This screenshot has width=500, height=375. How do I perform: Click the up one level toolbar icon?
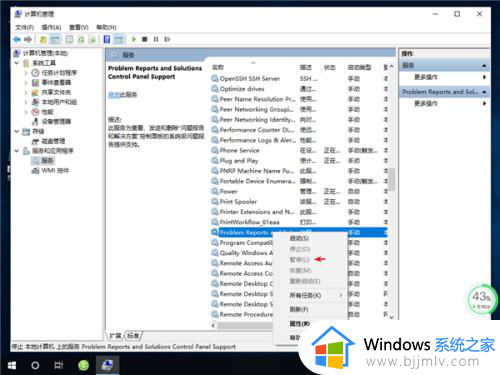43,39
